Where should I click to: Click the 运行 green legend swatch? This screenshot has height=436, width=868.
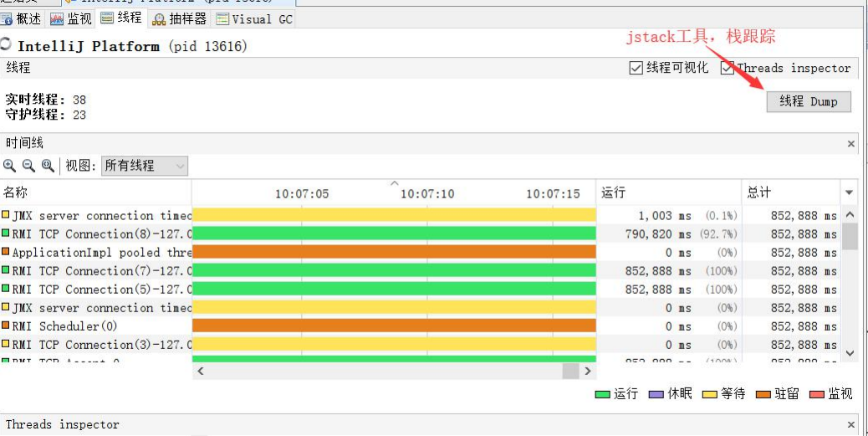click(x=602, y=394)
